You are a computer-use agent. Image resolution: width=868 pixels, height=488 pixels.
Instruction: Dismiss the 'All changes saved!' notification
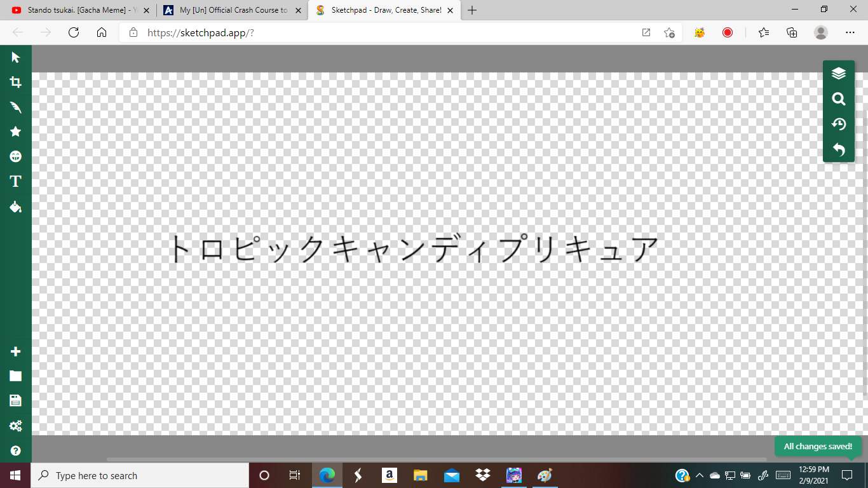coord(818,446)
